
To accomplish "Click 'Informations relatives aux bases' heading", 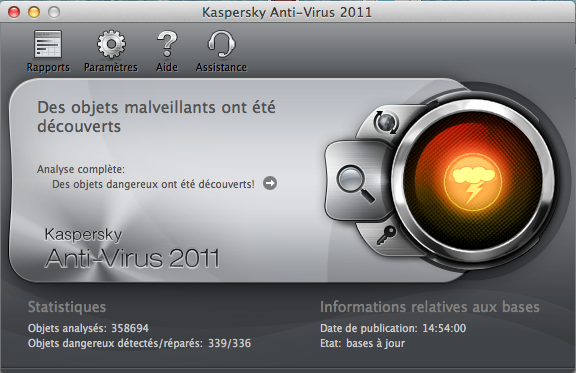I will (430, 307).
